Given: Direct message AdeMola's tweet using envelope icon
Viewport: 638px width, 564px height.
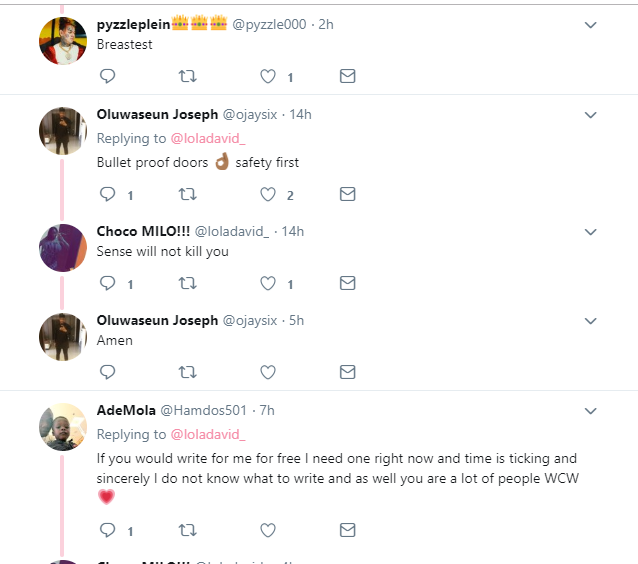Looking at the screenshot, I should click(347, 530).
